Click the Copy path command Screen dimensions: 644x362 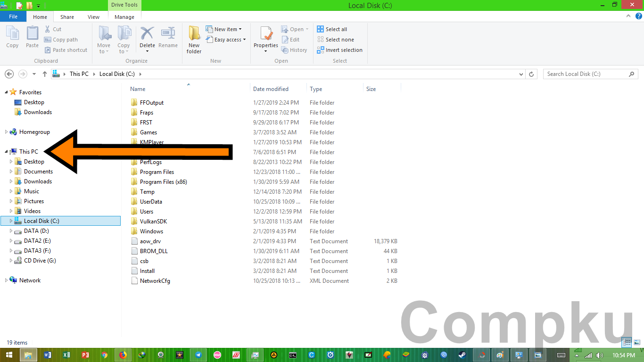[x=61, y=40]
